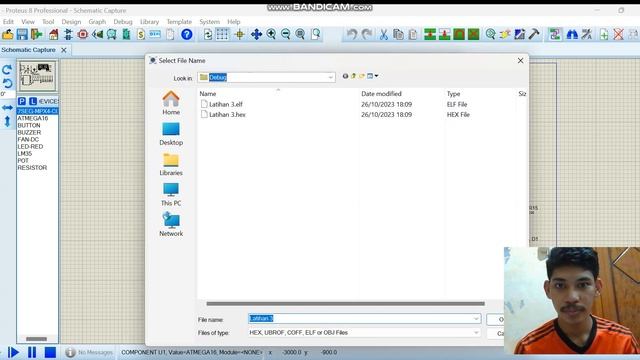This screenshot has width=640, height=360.
Task: Click the blue Help question mark icon
Action: pos(187,35)
